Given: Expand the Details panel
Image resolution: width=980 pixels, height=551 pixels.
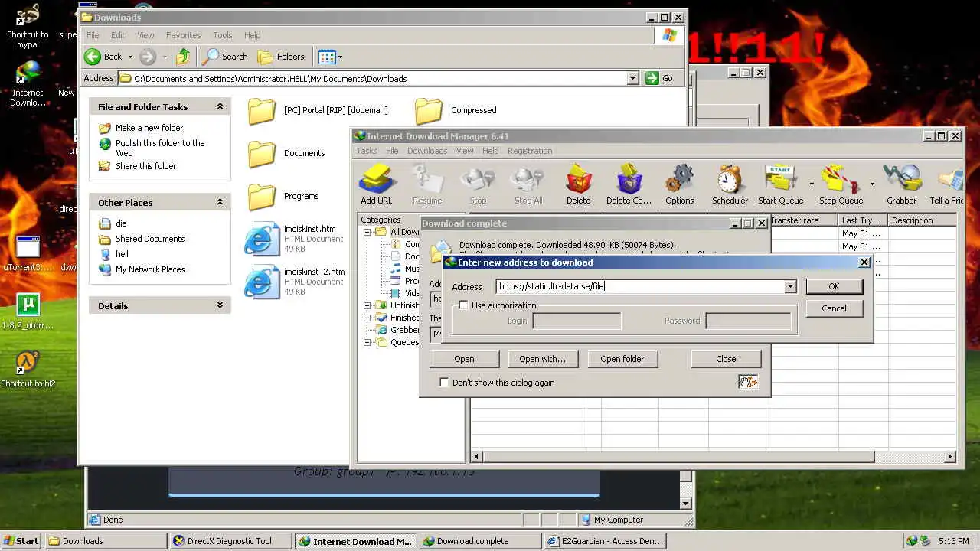Looking at the screenshot, I should click(x=220, y=305).
